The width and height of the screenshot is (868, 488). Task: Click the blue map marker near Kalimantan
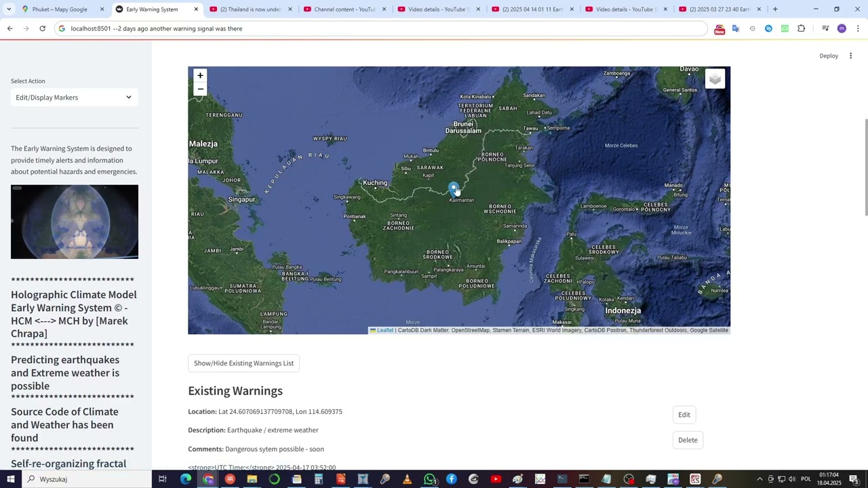(454, 188)
